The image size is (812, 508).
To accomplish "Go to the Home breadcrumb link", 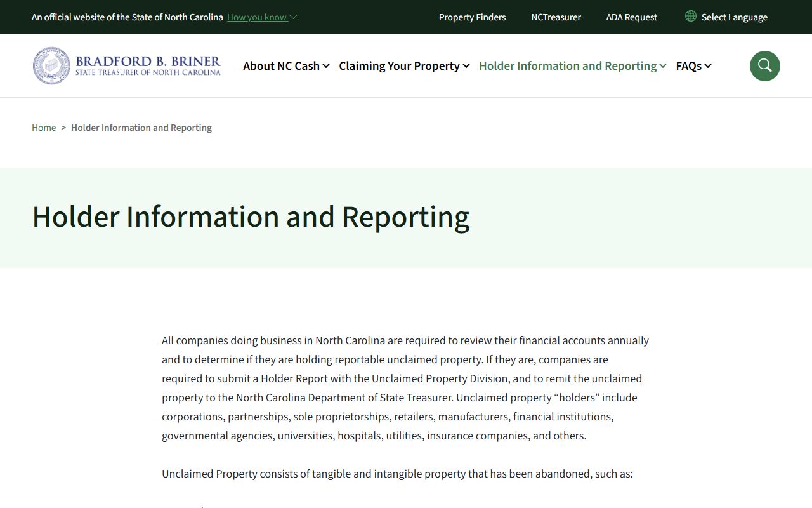I will tap(44, 128).
